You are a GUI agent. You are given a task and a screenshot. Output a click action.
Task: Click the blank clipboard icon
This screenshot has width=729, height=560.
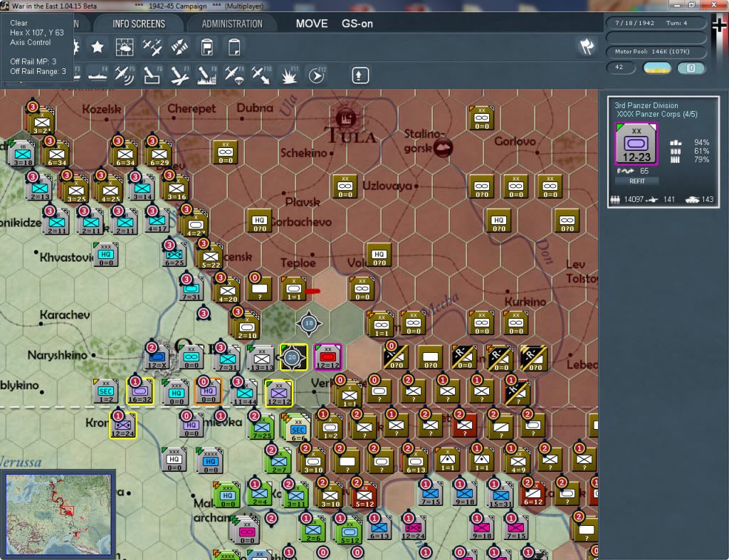[x=234, y=47]
